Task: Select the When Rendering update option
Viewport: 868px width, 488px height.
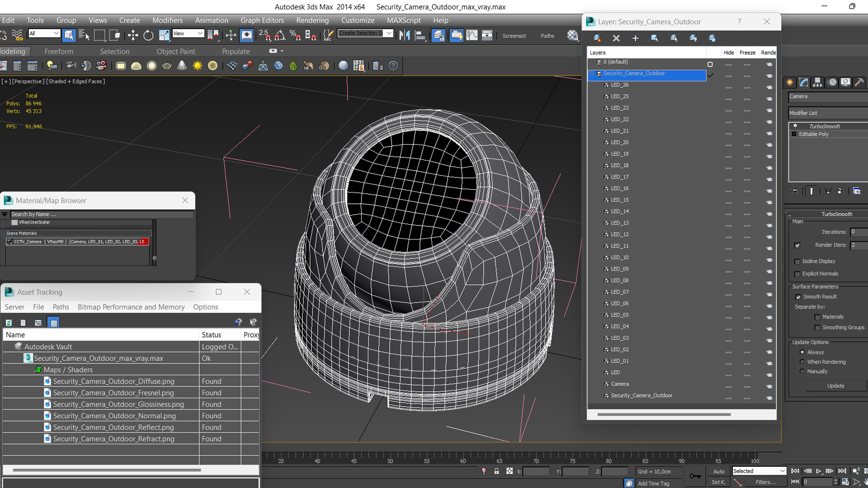Action: (x=802, y=361)
